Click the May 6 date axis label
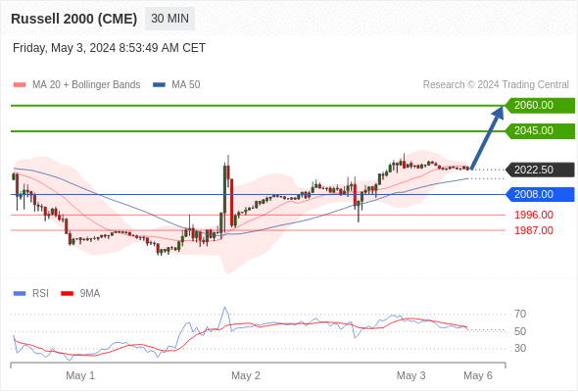This screenshot has height=392, width=578. click(478, 375)
